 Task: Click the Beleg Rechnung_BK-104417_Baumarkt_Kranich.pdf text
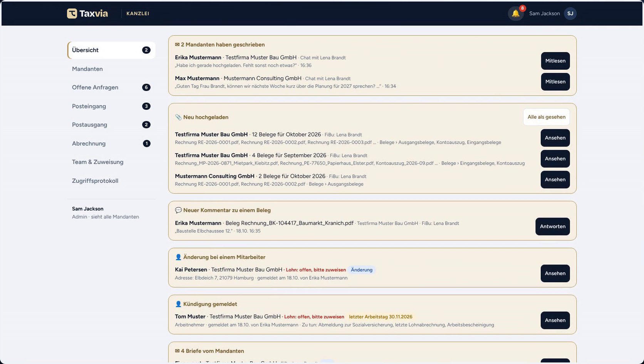click(289, 223)
